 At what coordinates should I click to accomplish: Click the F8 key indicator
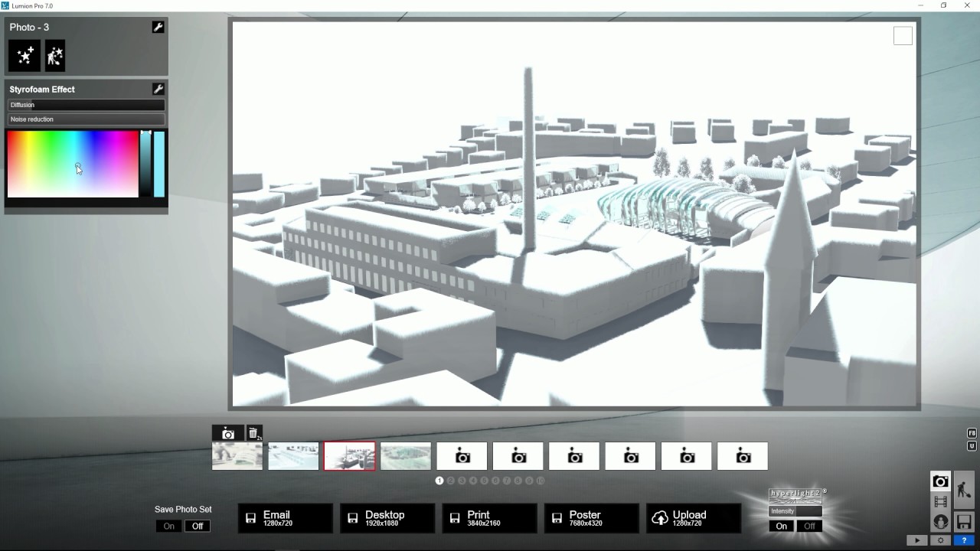tap(972, 433)
